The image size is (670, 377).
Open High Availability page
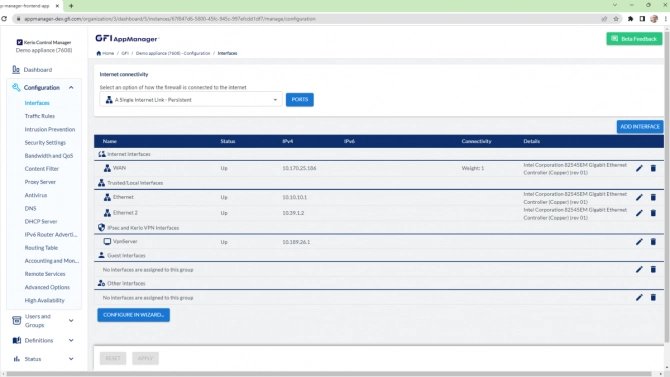point(44,300)
